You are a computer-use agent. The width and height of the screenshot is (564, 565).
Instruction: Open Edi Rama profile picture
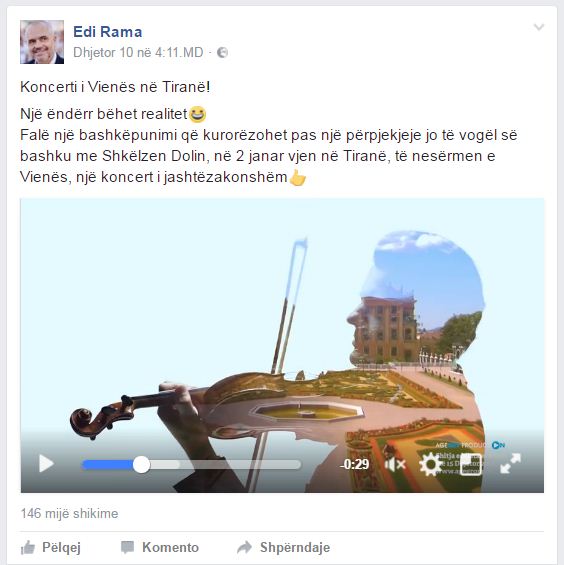(x=42, y=42)
